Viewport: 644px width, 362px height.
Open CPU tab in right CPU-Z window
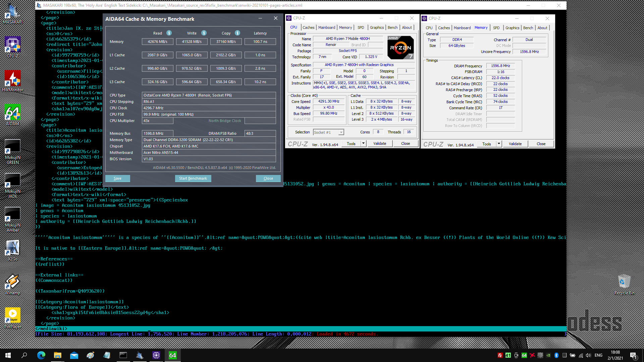coord(429,28)
